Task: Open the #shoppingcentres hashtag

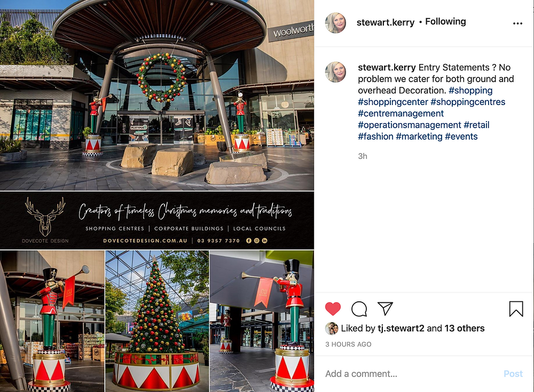Action: 468,102
